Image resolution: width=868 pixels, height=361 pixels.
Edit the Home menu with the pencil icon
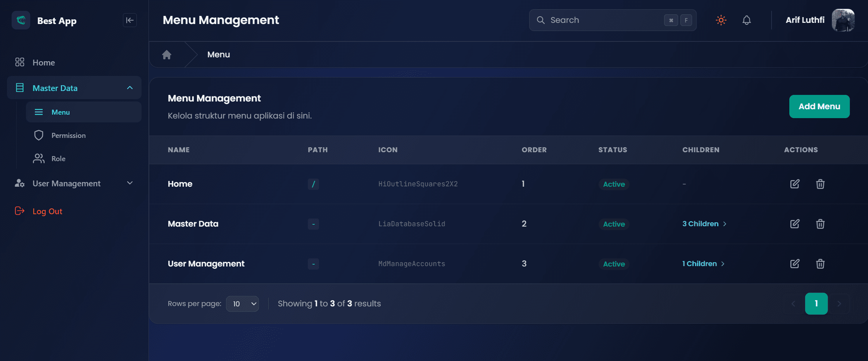click(794, 184)
